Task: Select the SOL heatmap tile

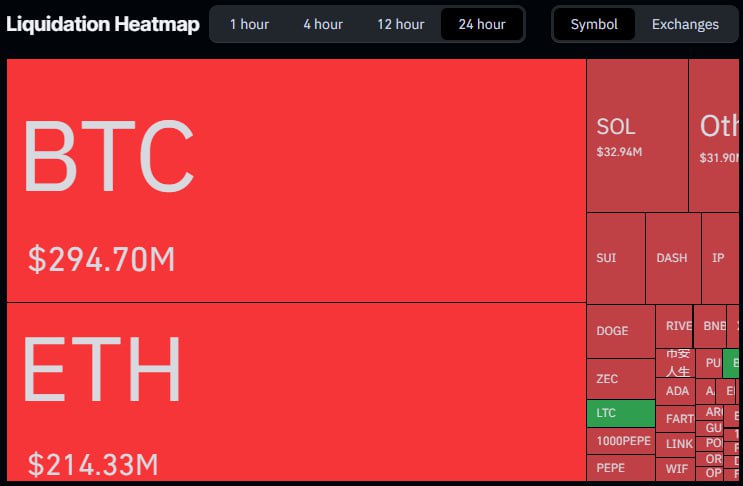Action: click(x=637, y=135)
